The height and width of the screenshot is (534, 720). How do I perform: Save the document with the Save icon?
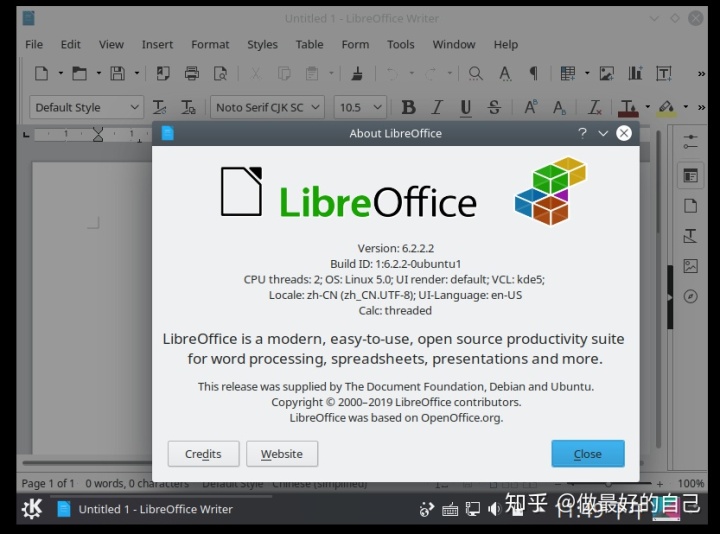pyautogui.click(x=117, y=73)
